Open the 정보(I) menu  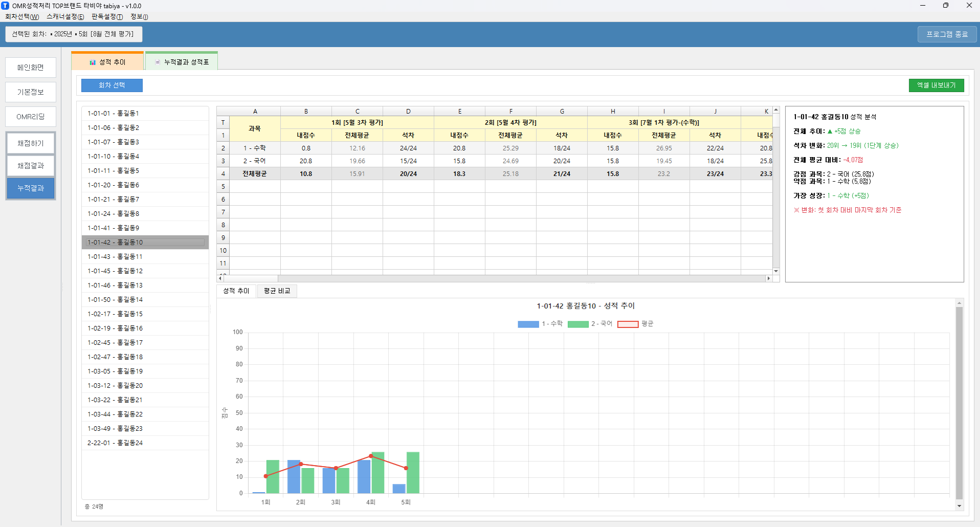pyautogui.click(x=139, y=17)
